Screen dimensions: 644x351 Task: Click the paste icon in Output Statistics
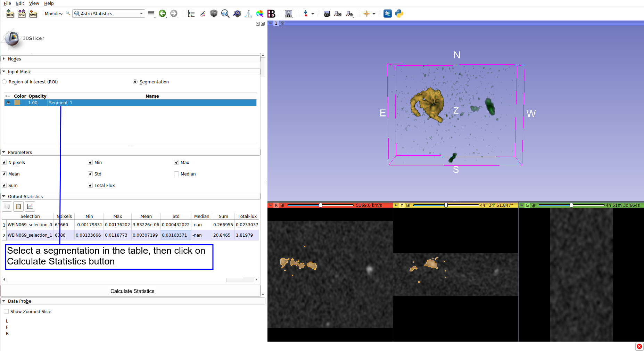point(18,206)
